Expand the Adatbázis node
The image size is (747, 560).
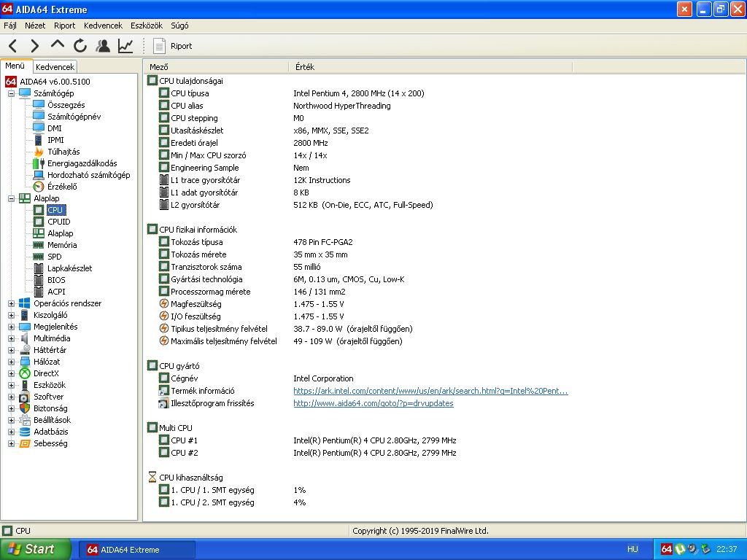[11, 432]
